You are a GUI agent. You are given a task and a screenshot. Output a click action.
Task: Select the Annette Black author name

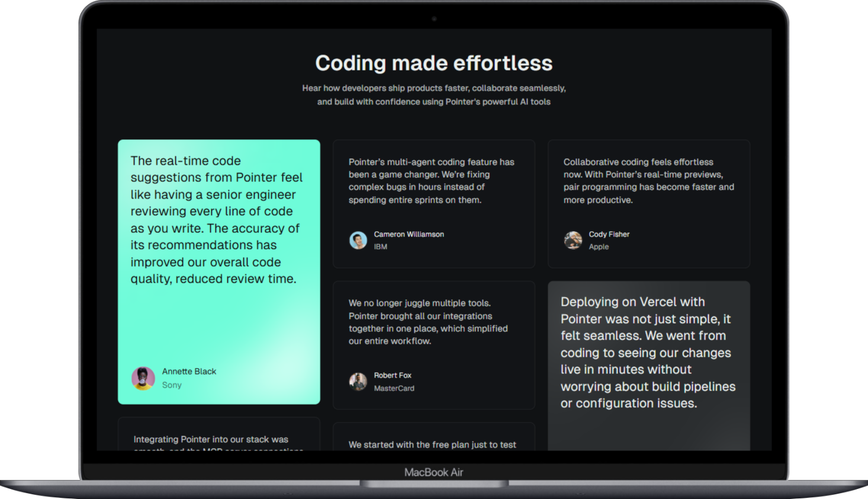[x=189, y=372]
